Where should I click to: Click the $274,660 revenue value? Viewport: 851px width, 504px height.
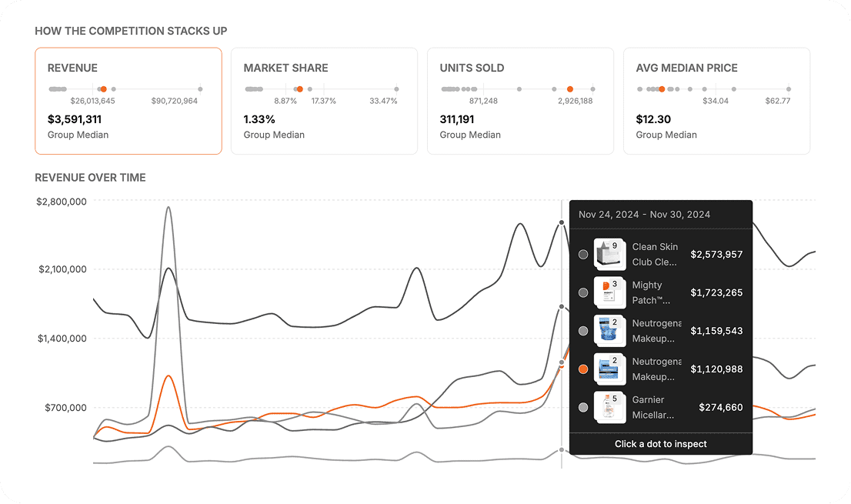coord(721,407)
